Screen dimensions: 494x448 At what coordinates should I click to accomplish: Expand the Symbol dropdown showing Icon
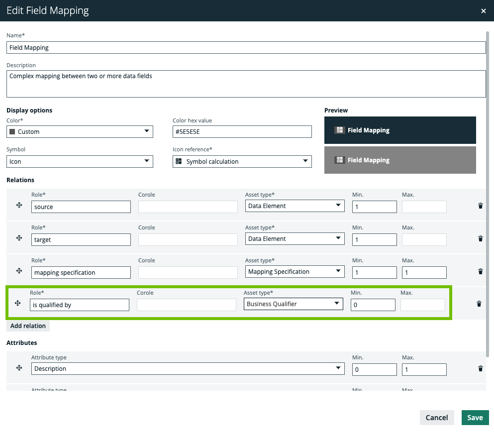click(80, 161)
